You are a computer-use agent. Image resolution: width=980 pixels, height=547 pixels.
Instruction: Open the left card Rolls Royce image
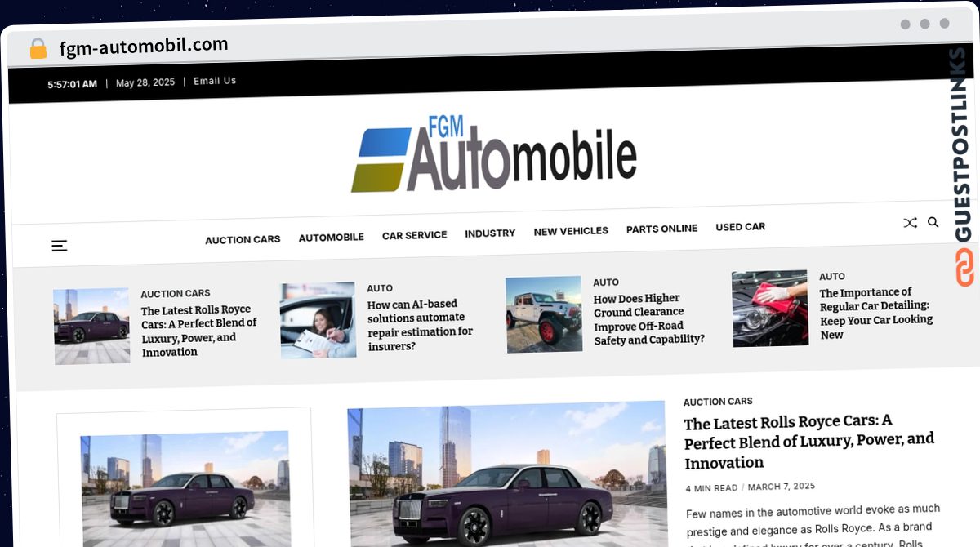tap(185, 488)
